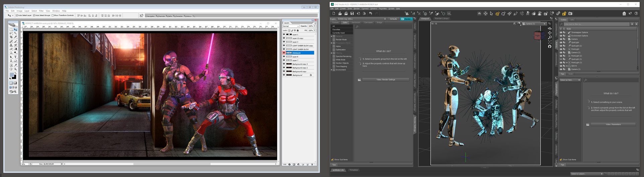Click the viewport zoom magnifier control
This screenshot has height=177, width=644.
[550, 38]
